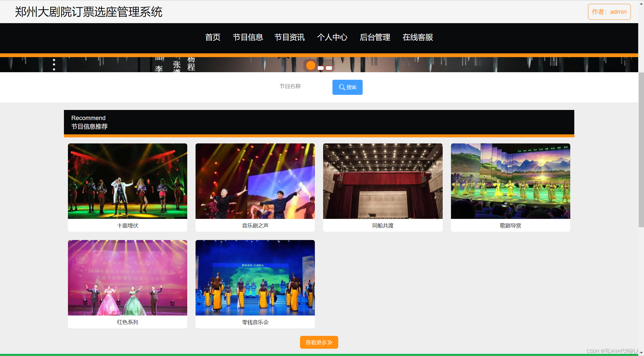Switch to third carousel slide indicator
The width and height of the screenshot is (644, 356).
(329, 68)
